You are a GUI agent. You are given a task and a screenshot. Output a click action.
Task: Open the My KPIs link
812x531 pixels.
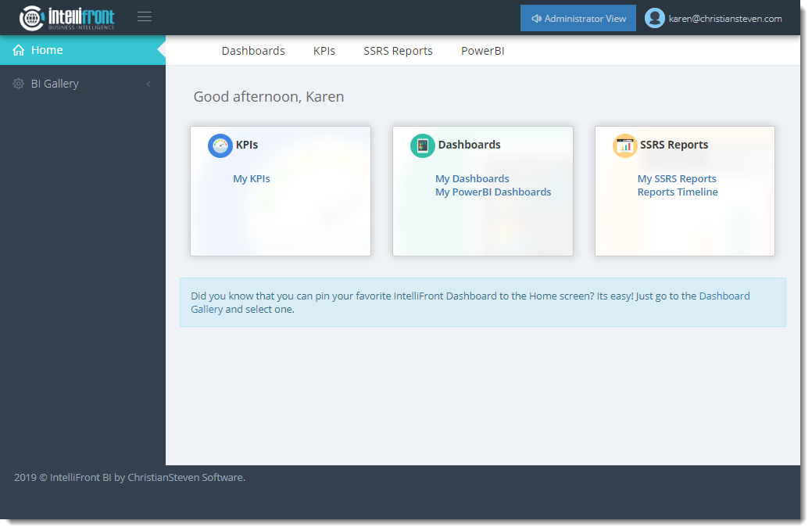[252, 179]
